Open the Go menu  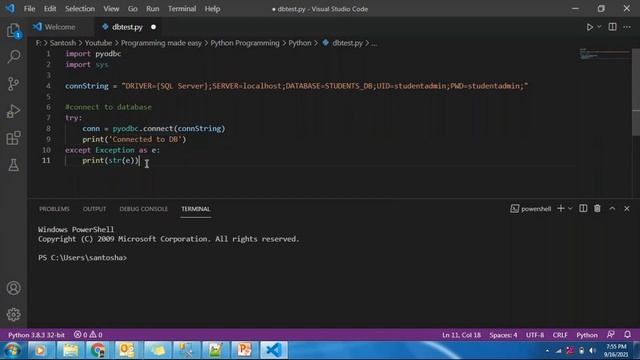click(x=133, y=9)
